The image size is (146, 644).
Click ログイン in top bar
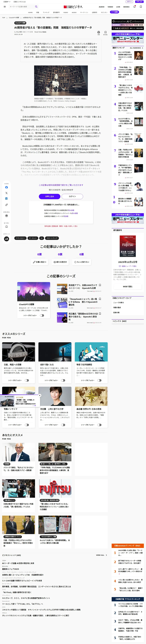click(129, 2)
